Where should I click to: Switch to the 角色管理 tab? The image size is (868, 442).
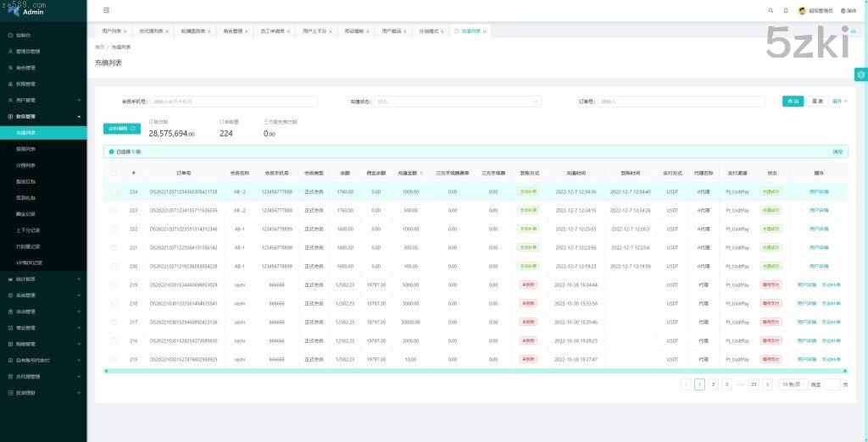pos(232,30)
